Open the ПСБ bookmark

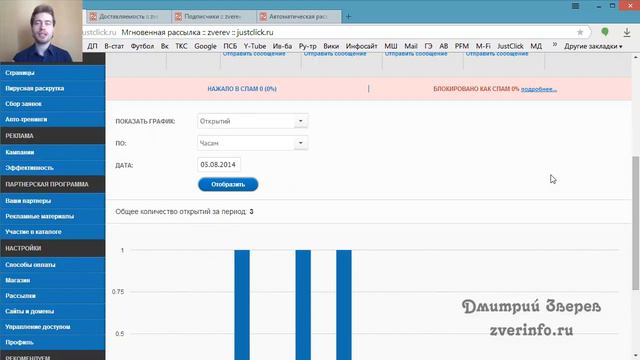click(x=230, y=46)
